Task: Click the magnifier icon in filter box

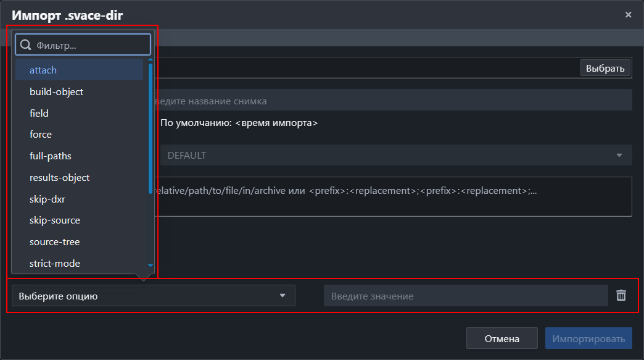Action: 26,45
